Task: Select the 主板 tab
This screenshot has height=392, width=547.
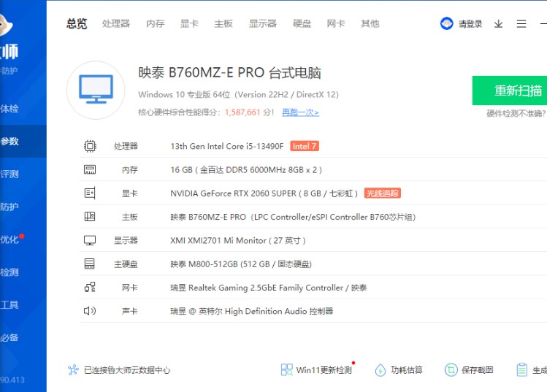Action: [x=223, y=23]
